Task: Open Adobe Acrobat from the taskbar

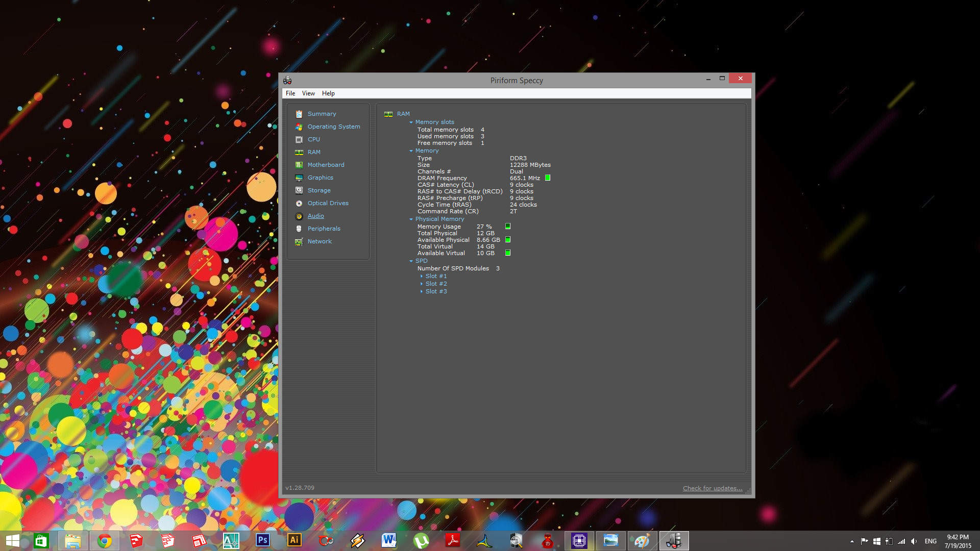Action: point(453,540)
